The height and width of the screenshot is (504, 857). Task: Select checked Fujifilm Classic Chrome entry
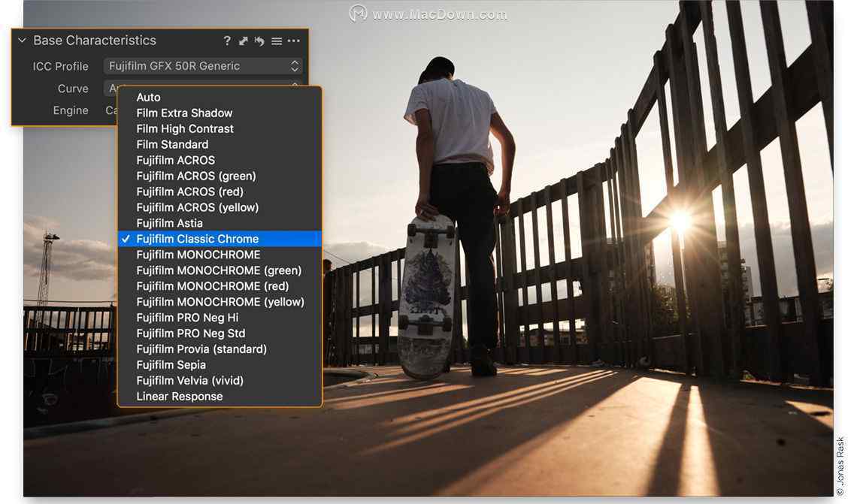pos(220,239)
